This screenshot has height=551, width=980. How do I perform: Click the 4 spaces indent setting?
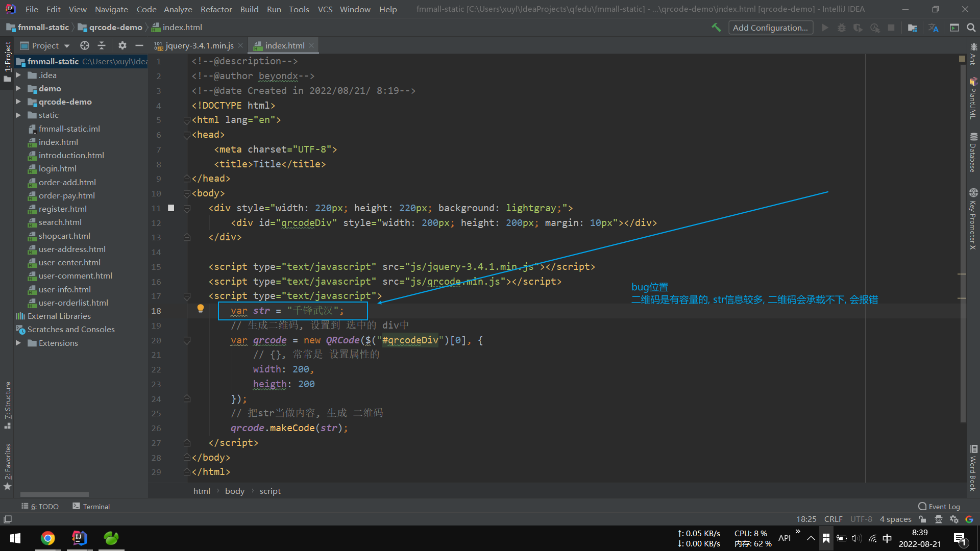[895, 519]
